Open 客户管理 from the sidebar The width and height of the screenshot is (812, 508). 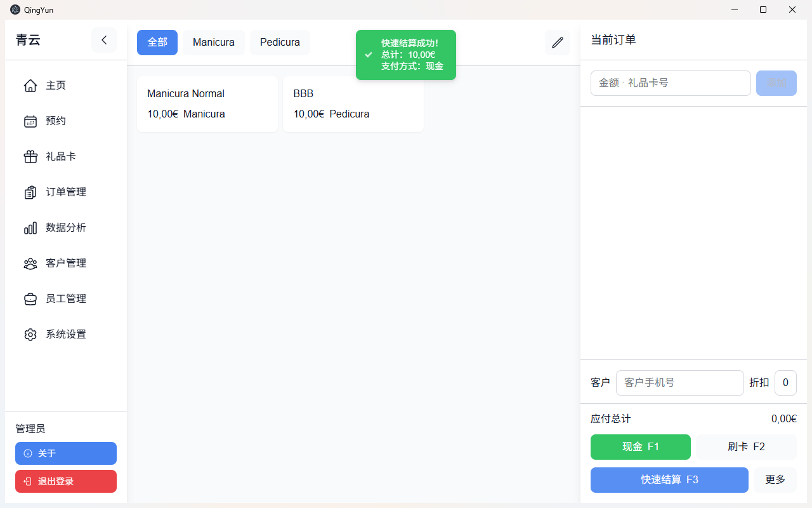point(66,263)
